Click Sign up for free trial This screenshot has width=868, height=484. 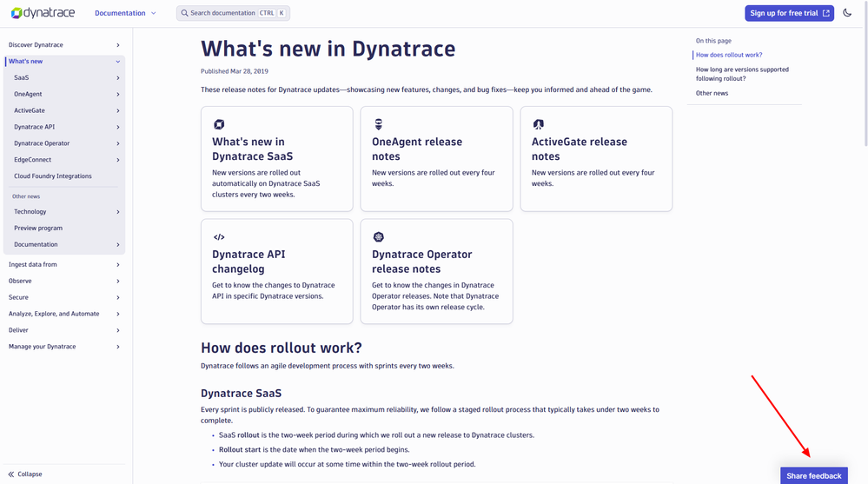coord(789,13)
